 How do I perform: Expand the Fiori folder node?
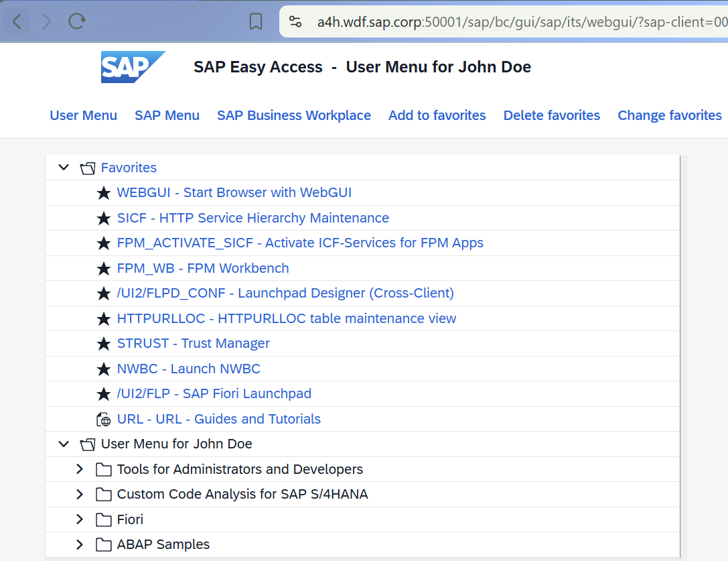coord(80,519)
